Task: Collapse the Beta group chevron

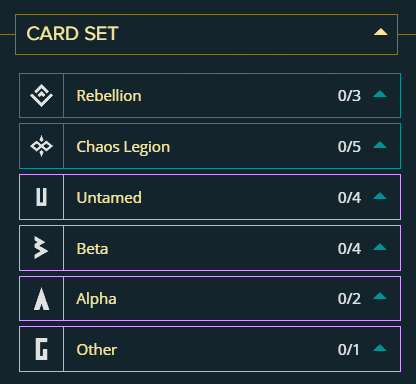Action: pyautogui.click(x=380, y=247)
